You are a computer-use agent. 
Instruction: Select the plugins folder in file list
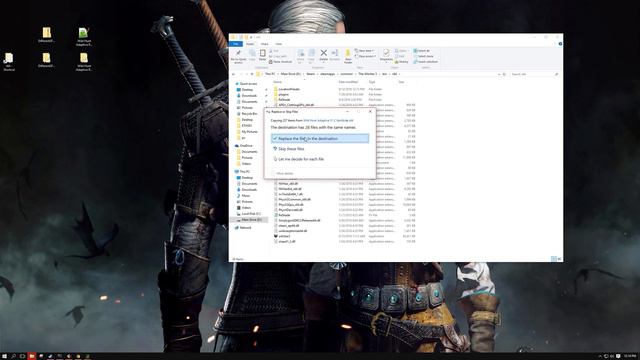click(x=281, y=94)
